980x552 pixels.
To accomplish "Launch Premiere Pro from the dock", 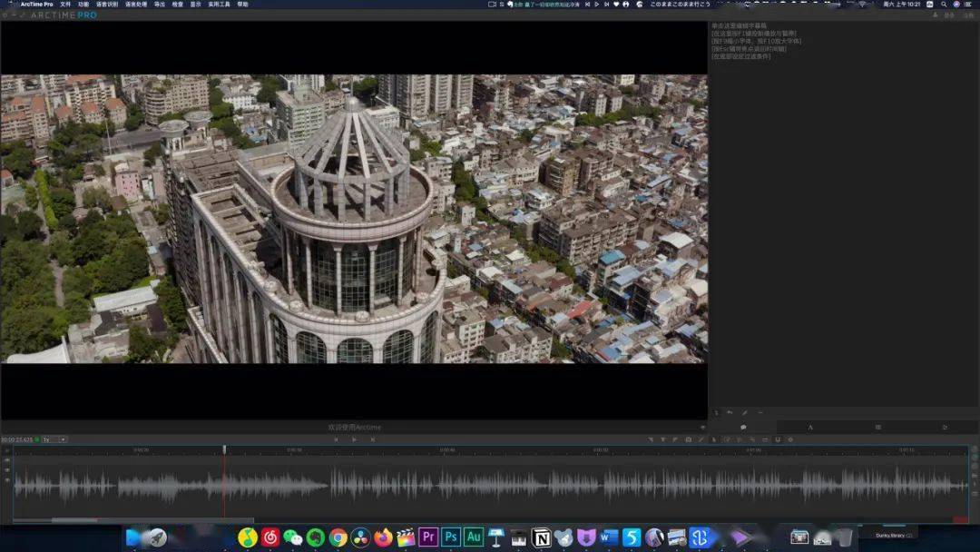I will pos(428,537).
